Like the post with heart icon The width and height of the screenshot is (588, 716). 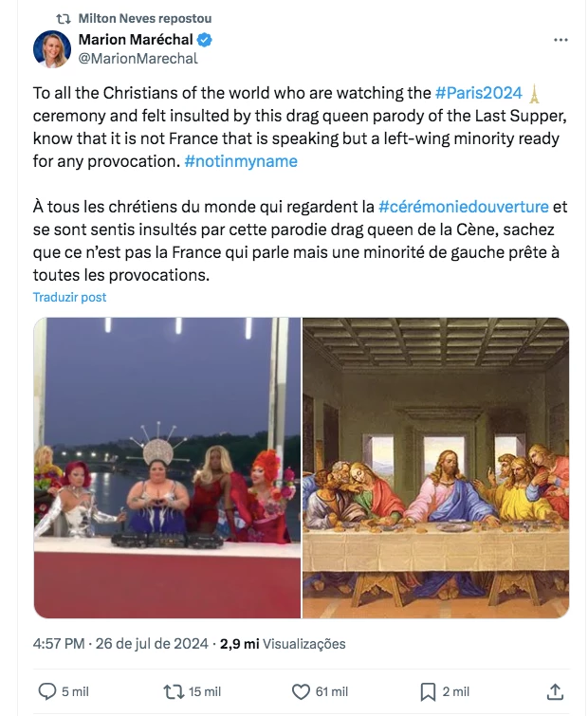click(301, 691)
